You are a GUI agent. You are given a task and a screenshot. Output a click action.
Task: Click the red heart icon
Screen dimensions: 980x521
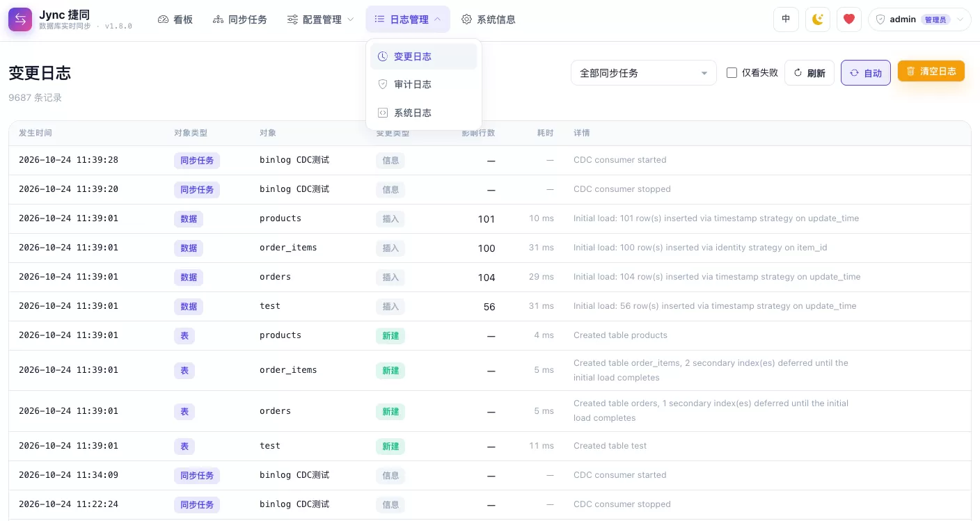[849, 19]
